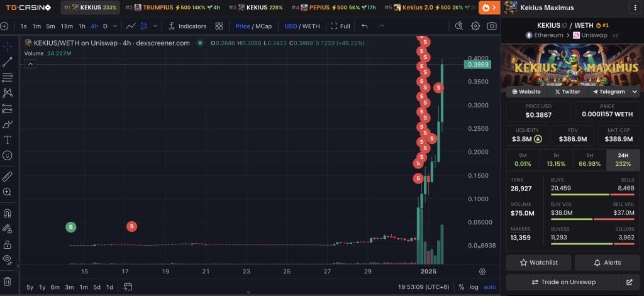Open the three-dot options menu

point(636,8)
